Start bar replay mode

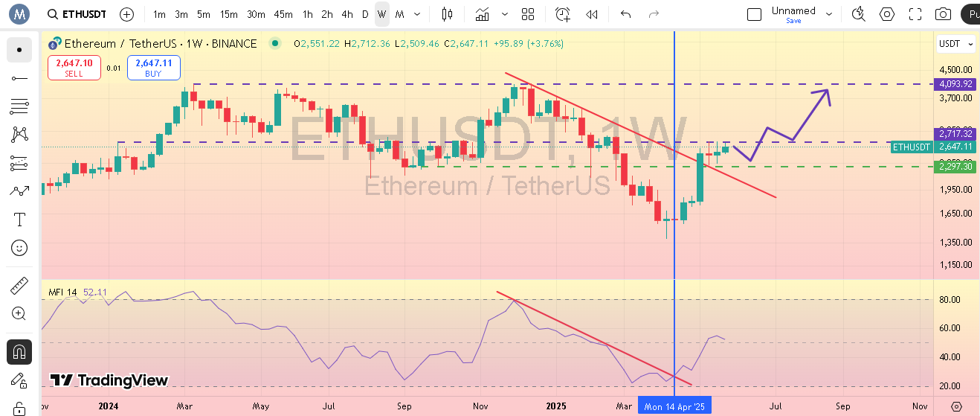592,14
